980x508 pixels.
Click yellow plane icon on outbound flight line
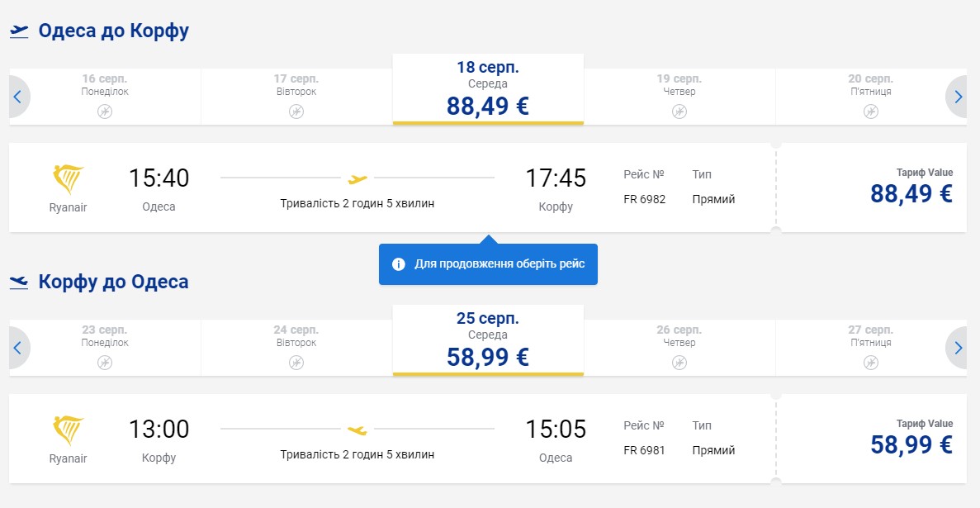point(357,178)
